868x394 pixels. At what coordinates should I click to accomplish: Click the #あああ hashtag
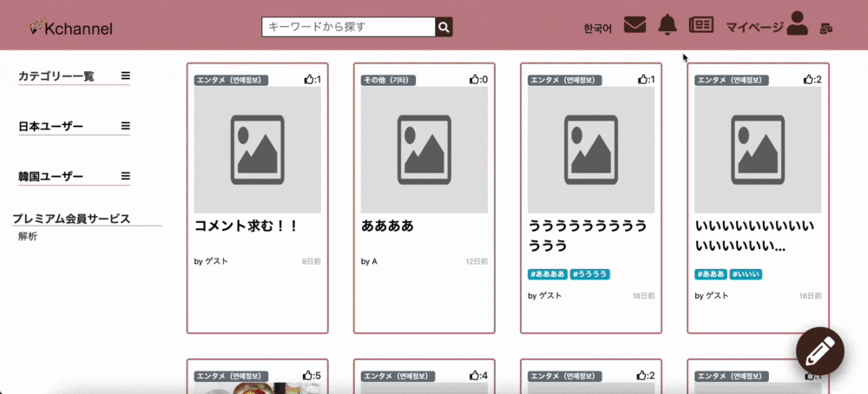(x=712, y=274)
